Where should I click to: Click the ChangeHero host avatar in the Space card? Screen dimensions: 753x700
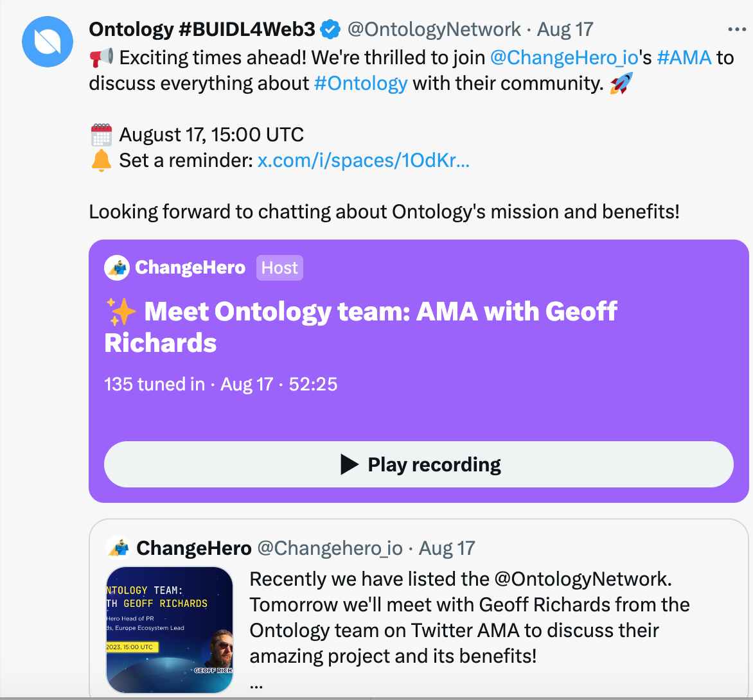pos(116,268)
